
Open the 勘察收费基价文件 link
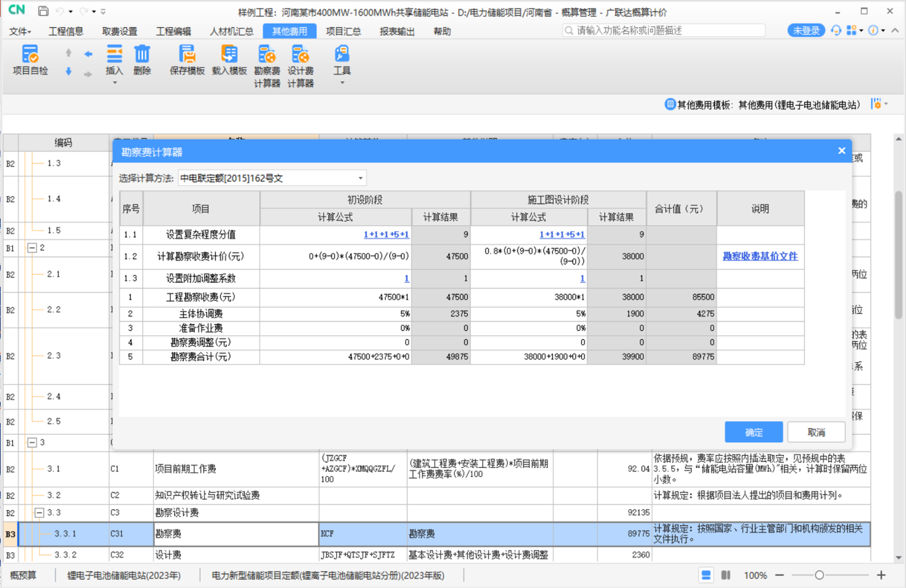[760, 256]
